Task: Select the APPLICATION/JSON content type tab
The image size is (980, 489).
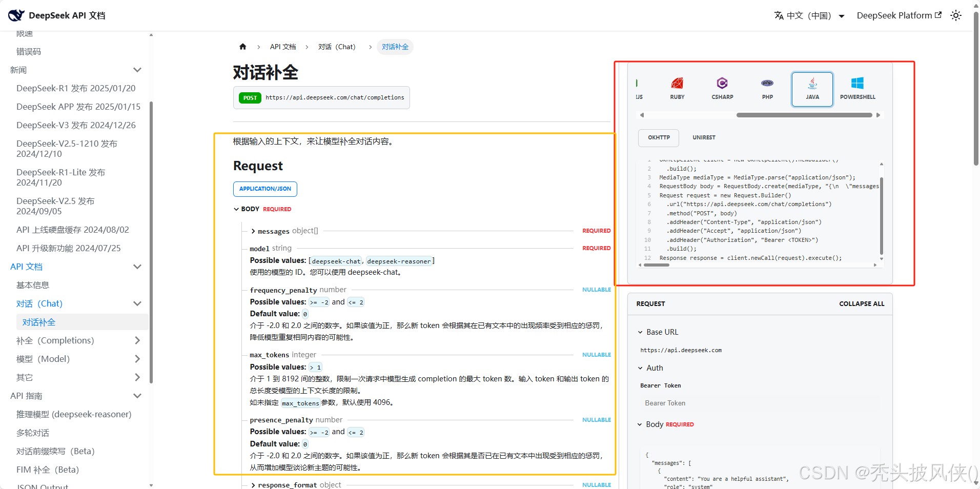Action: click(265, 189)
